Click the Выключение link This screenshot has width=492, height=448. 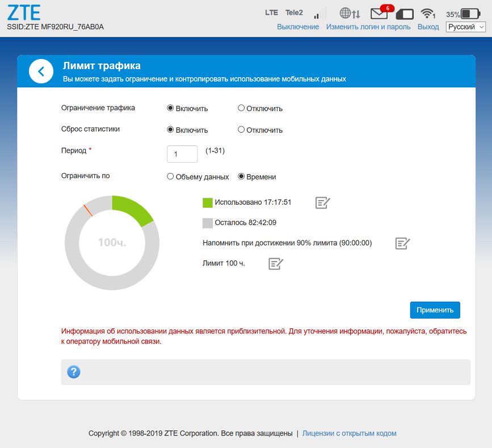pos(298,27)
